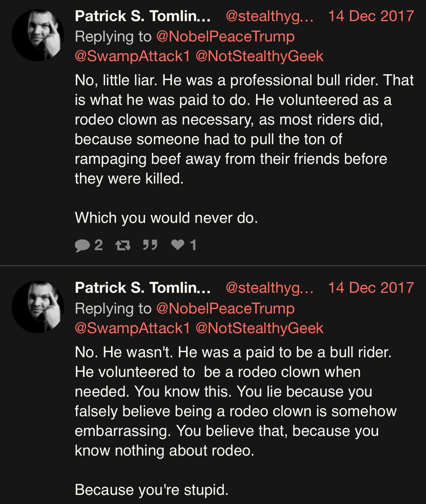Open profile picture on the second tweet

[x=38, y=307]
